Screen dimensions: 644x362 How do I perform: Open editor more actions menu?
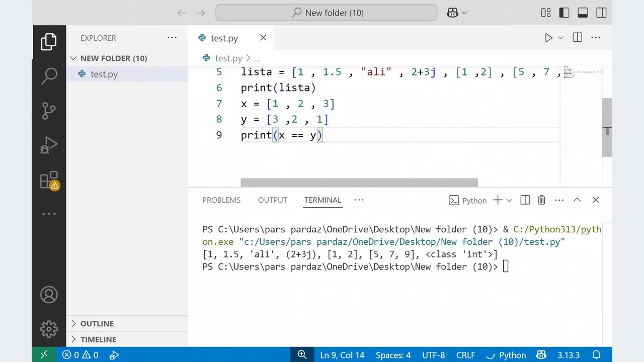pos(596,38)
